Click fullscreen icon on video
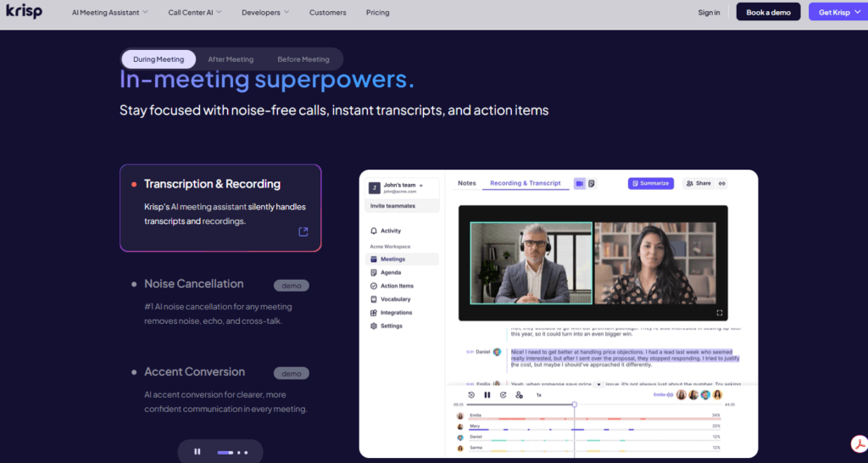Screen dimensions: 868x463 point(720,313)
